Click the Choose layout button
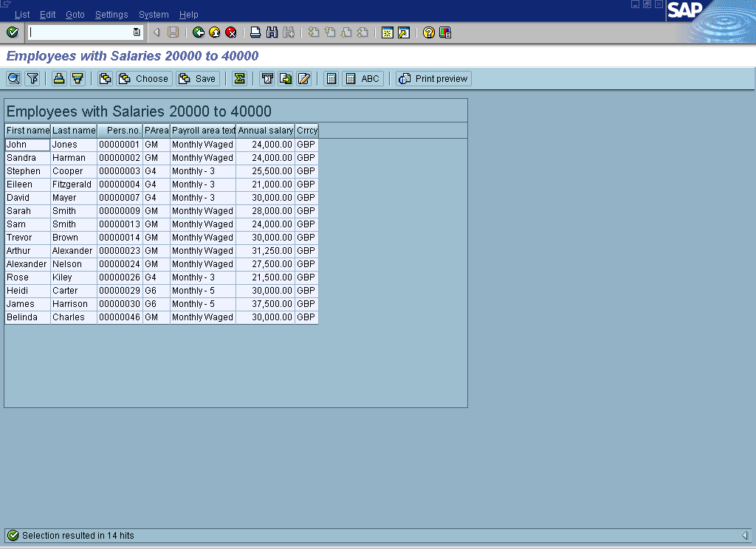756x549 pixels. [x=144, y=78]
